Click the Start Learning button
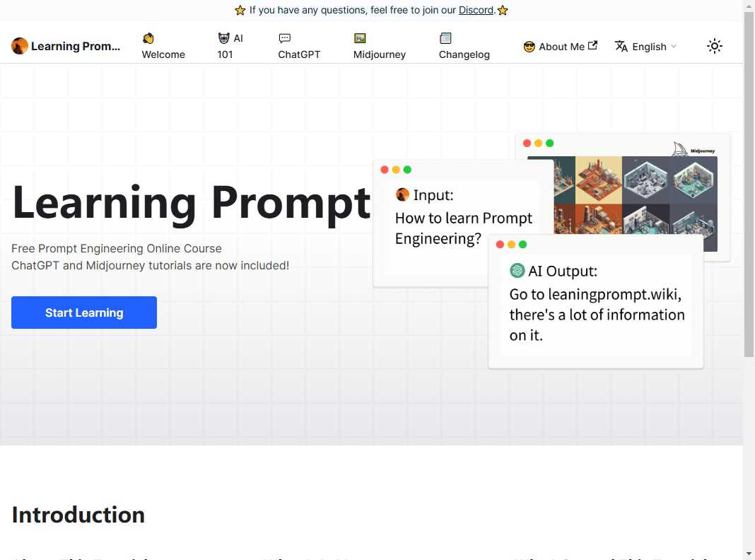 point(84,313)
